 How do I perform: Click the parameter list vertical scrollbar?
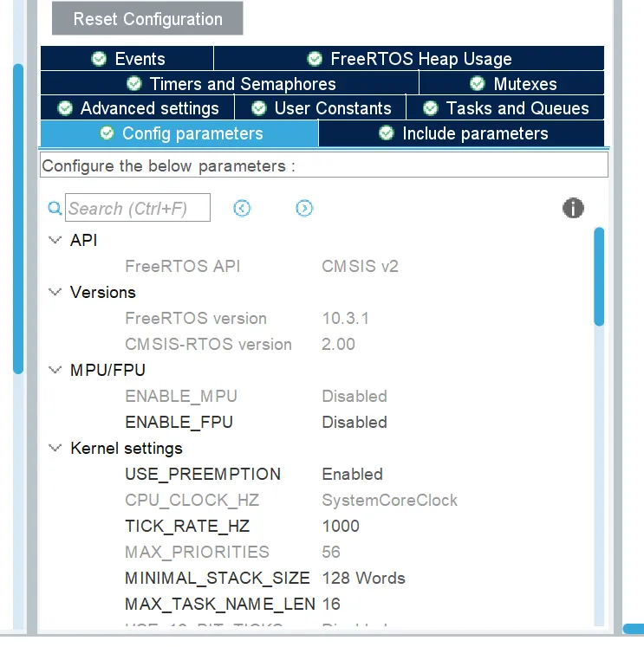598,277
